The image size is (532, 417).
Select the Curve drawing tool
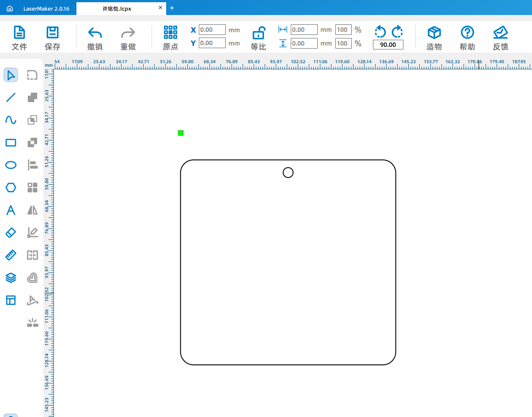[x=11, y=120]
